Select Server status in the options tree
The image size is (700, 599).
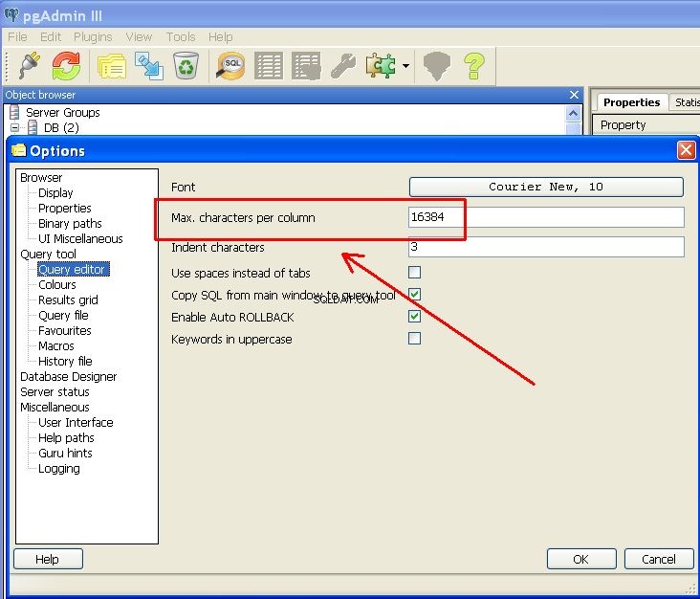coord(55,391)
